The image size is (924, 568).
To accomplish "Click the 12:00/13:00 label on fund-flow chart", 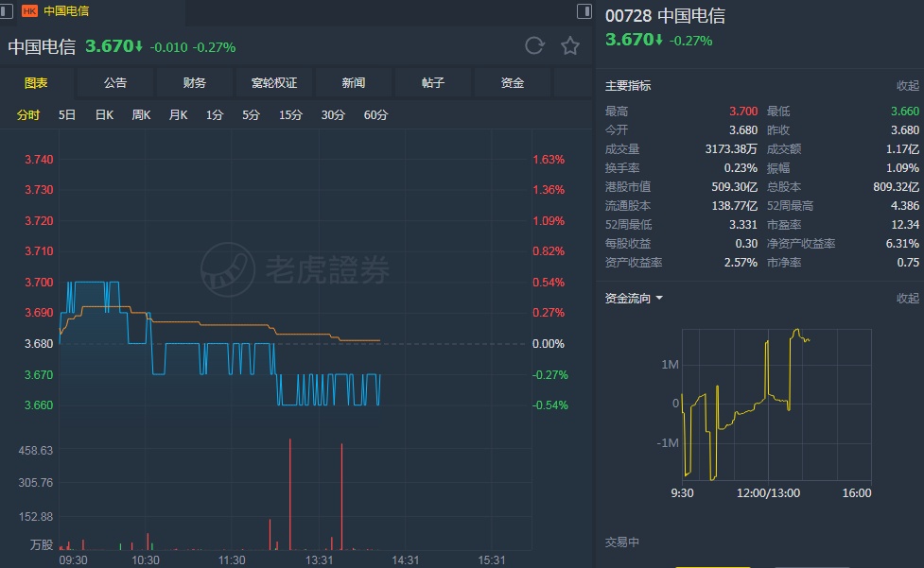I will pos(769,492).
